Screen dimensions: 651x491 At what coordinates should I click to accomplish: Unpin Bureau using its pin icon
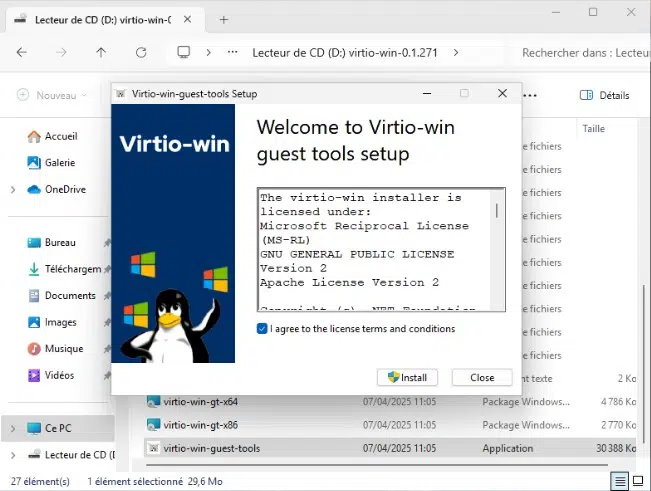tap(107, 243)
